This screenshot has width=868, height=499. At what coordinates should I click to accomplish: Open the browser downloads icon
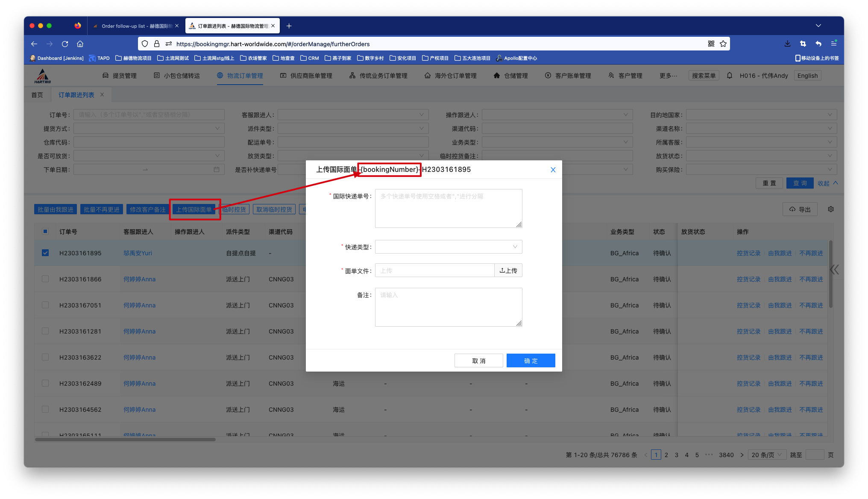(787, 44)
